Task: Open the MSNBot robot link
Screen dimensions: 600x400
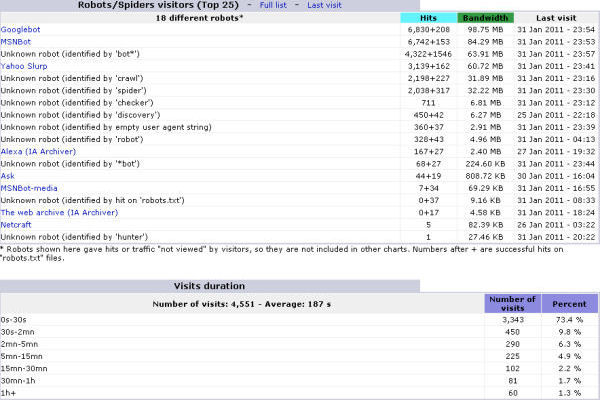Action: (x=16, y=42)
